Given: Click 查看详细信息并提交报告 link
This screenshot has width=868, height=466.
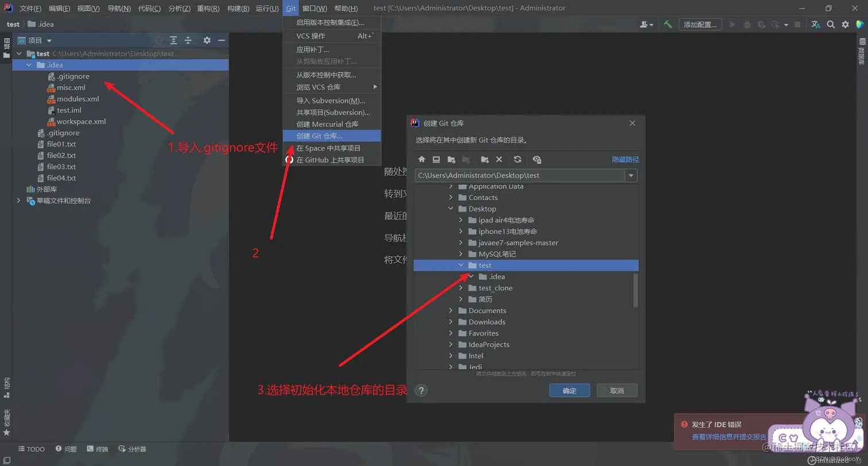Looking at the screenshot, I should point(729,437).
